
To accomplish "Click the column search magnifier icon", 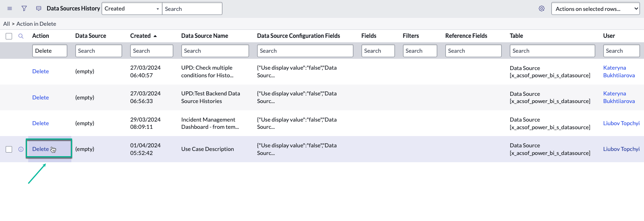I will pos(21,36).
